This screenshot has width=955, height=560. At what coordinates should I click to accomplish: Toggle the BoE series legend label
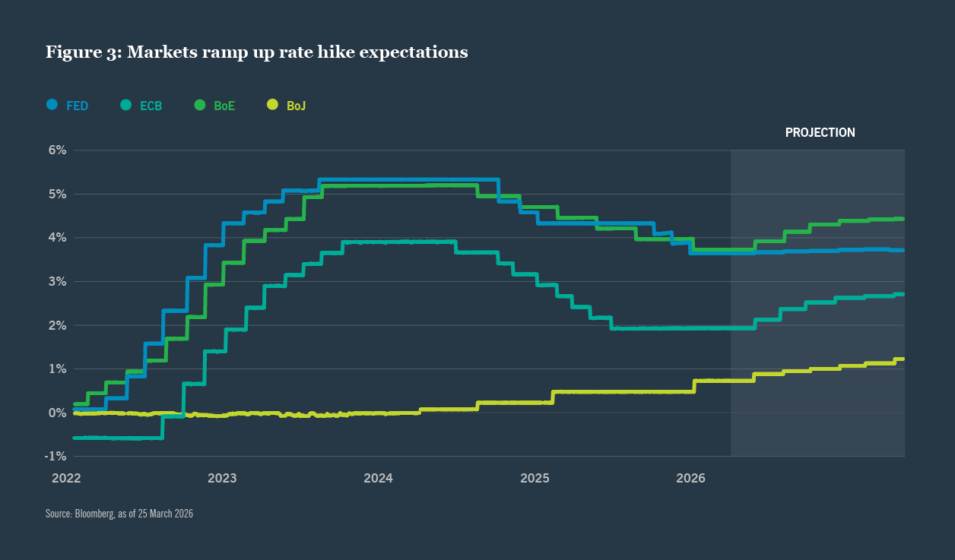click(x=224, y=106)
